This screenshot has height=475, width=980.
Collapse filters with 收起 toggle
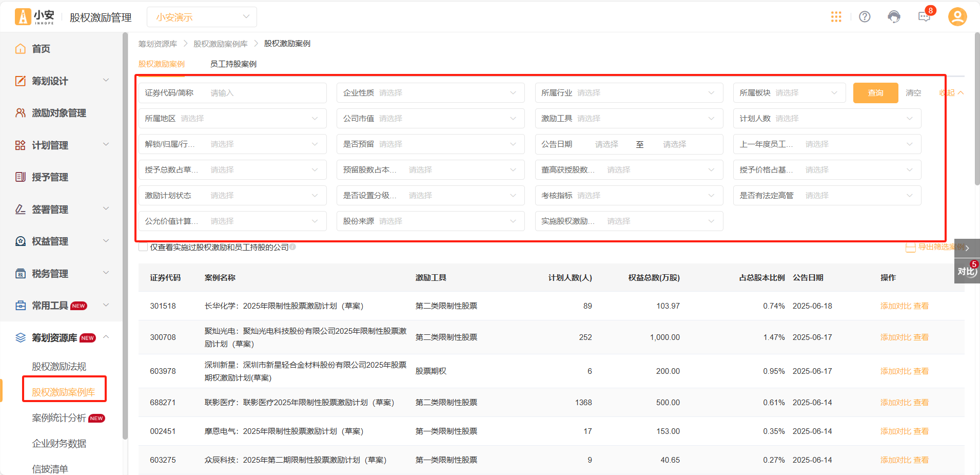pos(952,93)
